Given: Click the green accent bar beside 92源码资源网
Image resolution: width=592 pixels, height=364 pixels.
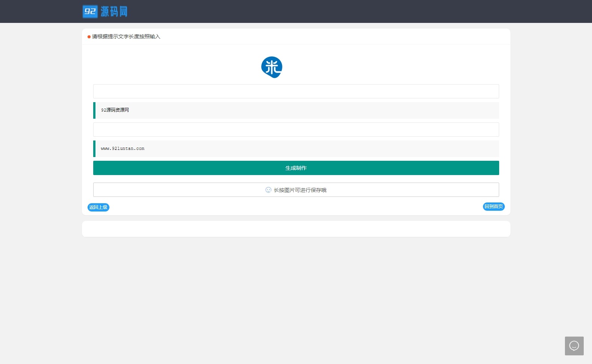Looking at the screenshot, I should pos(94,110).
